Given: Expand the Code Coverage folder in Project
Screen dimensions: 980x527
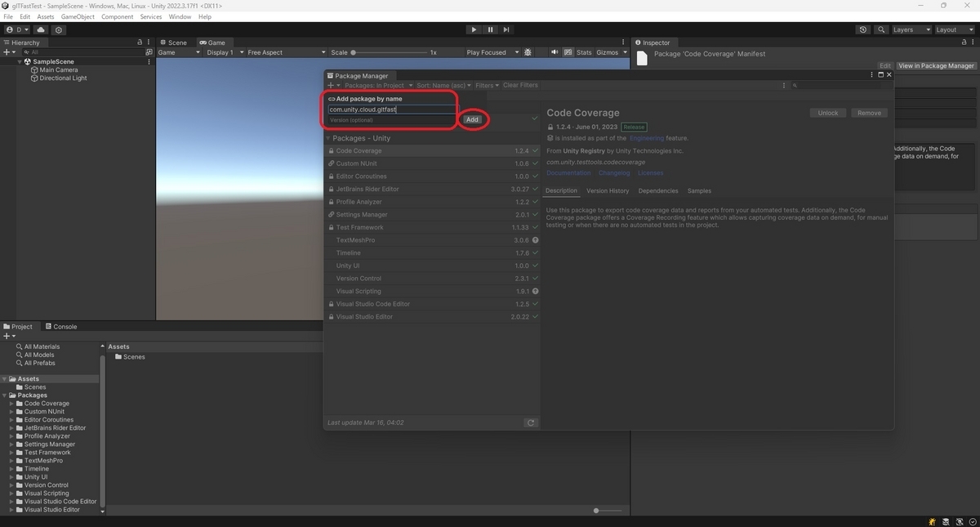Looking at the screenshot, I should [x=11, y=404].
